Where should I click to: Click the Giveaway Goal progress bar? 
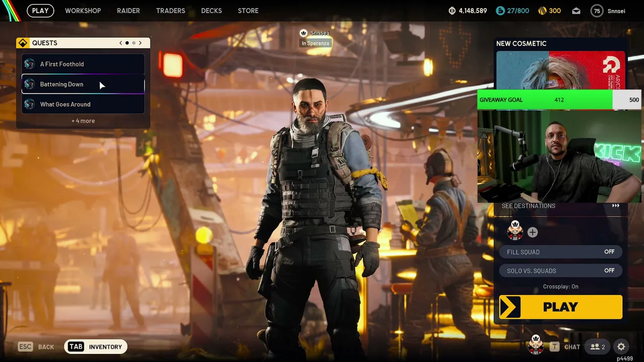click(559, 100)
